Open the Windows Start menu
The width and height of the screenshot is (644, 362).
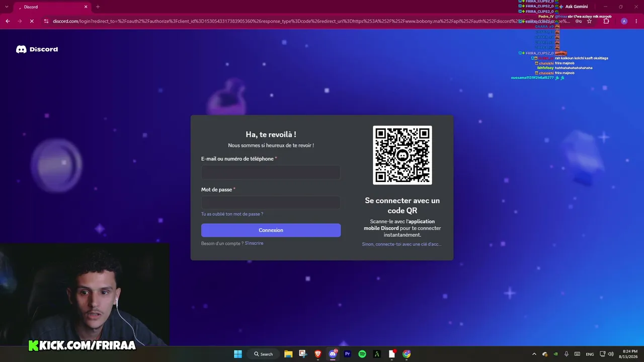[238, 354]
